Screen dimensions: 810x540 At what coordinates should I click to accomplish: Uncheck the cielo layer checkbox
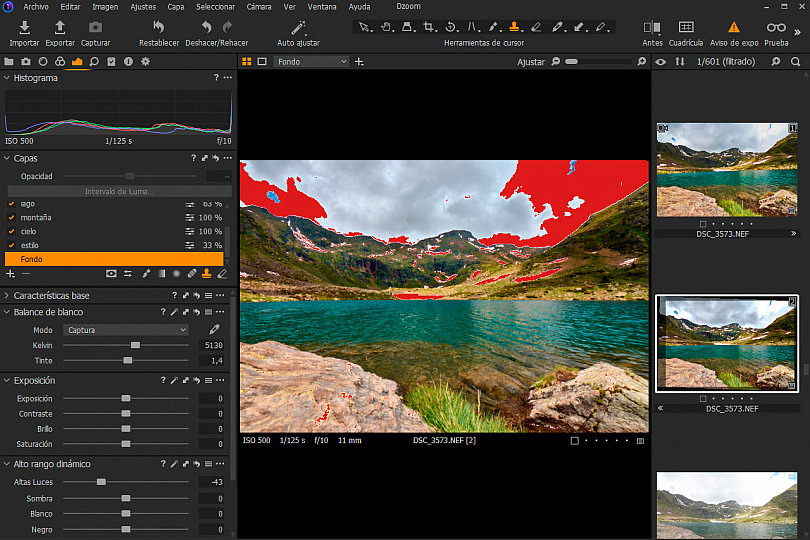coord(11,232)
